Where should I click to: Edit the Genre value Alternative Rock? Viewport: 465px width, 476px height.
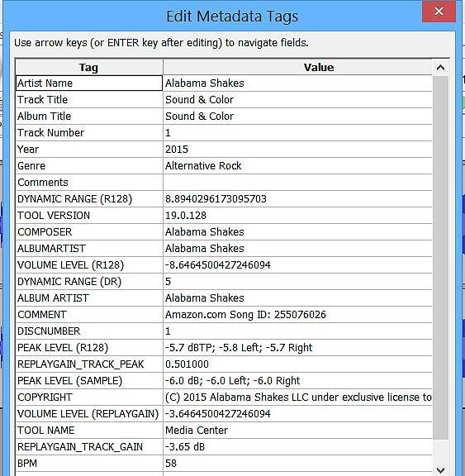tap(298, 166)
